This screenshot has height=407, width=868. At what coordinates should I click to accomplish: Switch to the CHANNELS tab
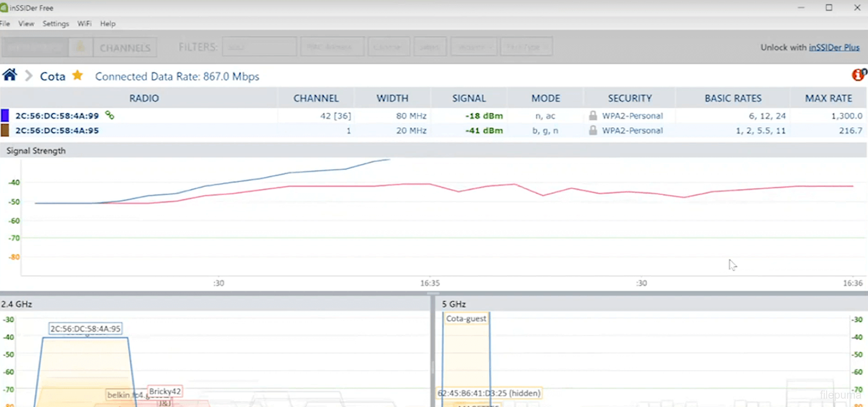pyautogui.click(x=125, y=48)
